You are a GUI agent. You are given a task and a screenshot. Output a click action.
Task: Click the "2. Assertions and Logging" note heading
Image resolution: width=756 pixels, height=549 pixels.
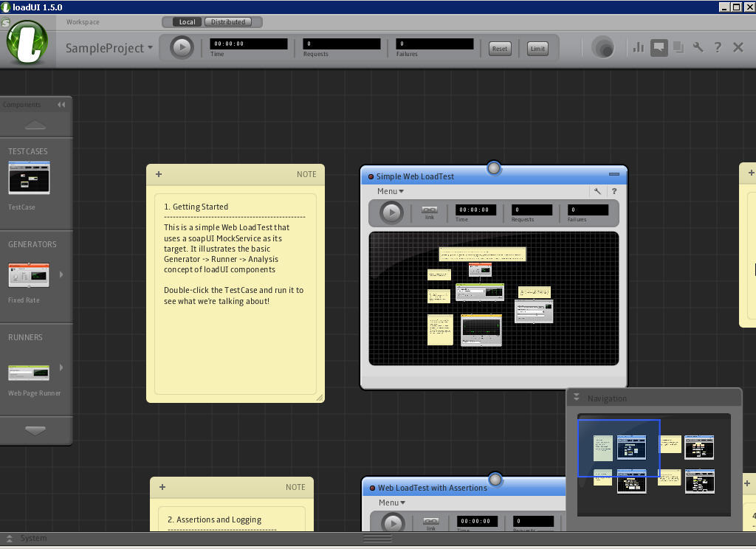[x=214, y=519]
